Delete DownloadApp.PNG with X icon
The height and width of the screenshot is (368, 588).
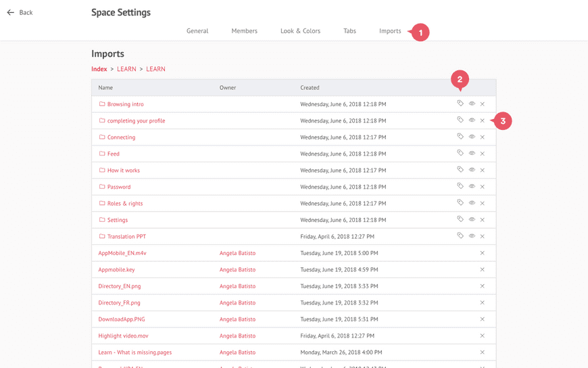[483, 319]
